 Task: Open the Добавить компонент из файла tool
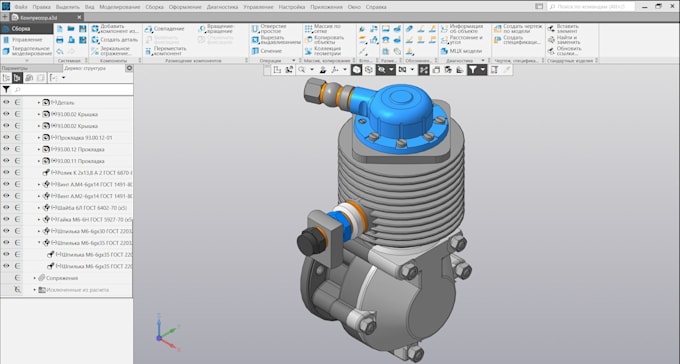click(114, 29)
